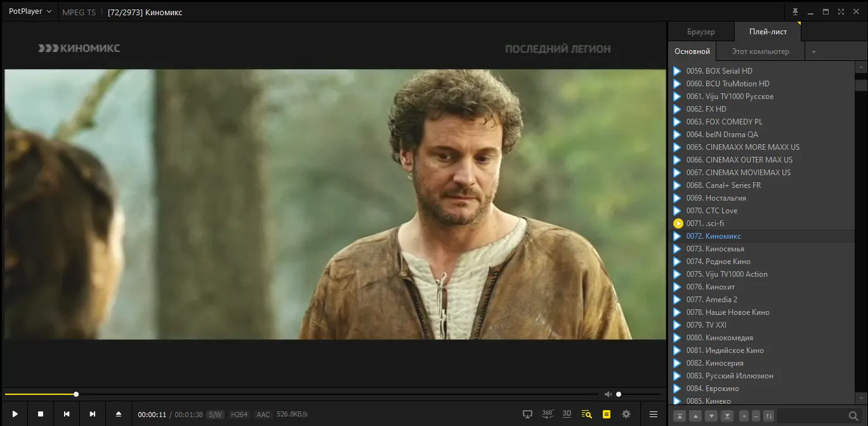The width and height of the screenshot is (868, 426).
Task: Move selected item to top of playlist
Action: coord(680,416)
